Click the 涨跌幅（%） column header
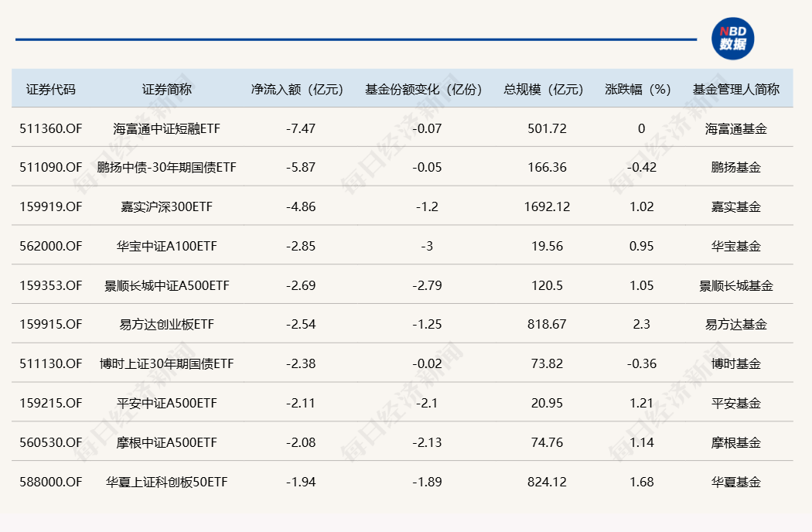812x532 pixels. (x=638, y=90)
